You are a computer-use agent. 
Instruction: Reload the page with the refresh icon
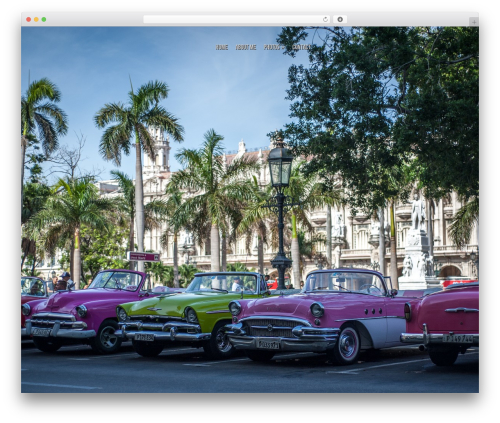coord(325,19)
